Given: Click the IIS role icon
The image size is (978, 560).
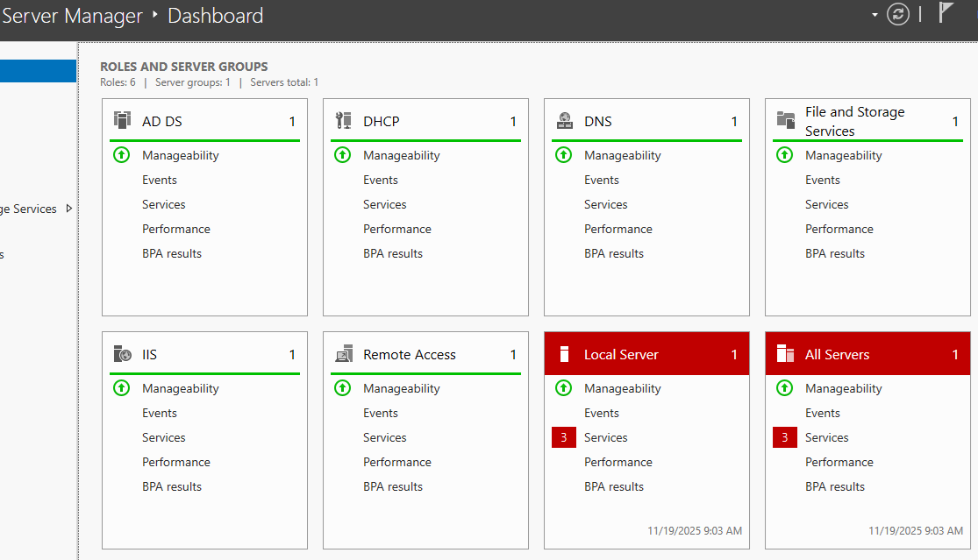Looking at the screenshot, I should (122, 354).
